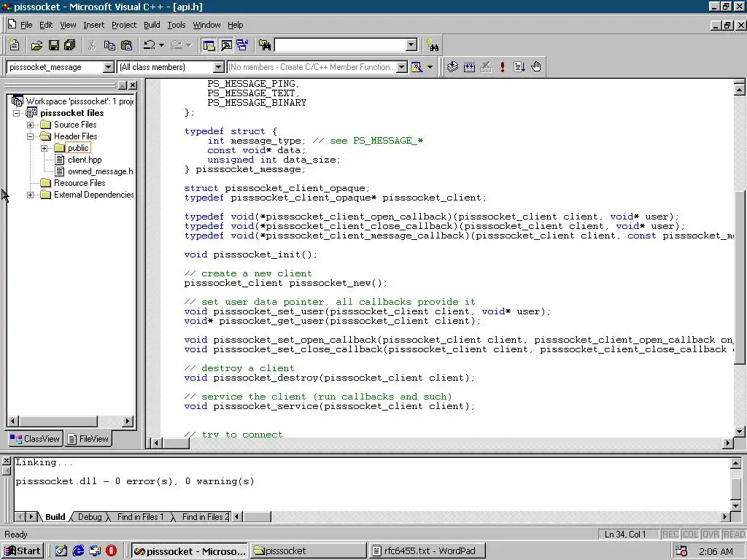Screen dimensions: 747x560
Task: Click the Show Desktop quick launch icon
Action: (x=61, y=551)
